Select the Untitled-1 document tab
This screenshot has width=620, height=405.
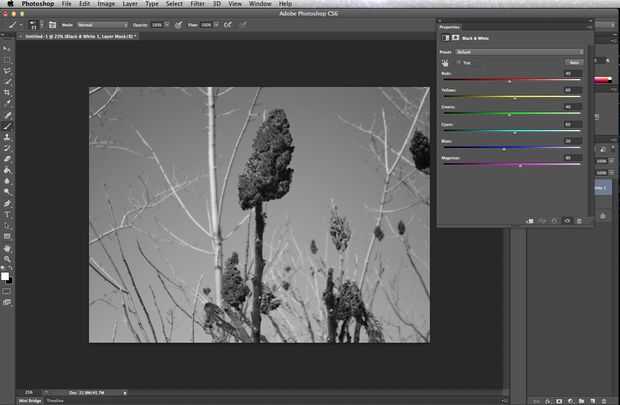pyautogui.click(x=80, y=36)
